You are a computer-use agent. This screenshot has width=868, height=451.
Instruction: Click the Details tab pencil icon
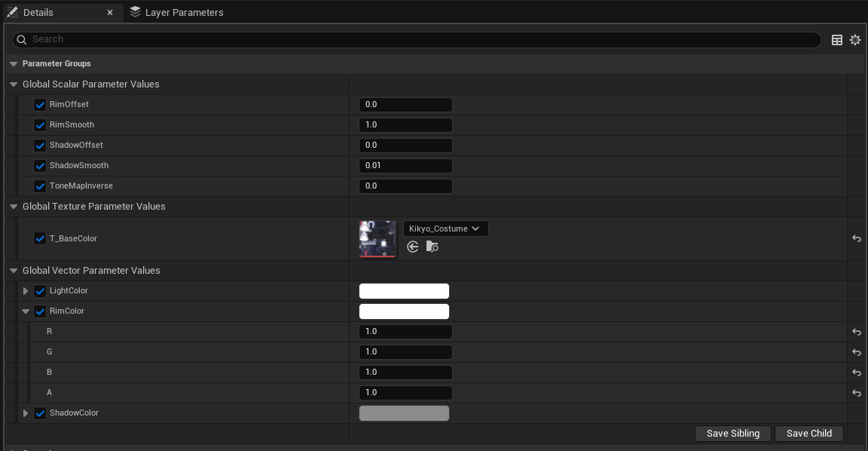tap(13, 12)
